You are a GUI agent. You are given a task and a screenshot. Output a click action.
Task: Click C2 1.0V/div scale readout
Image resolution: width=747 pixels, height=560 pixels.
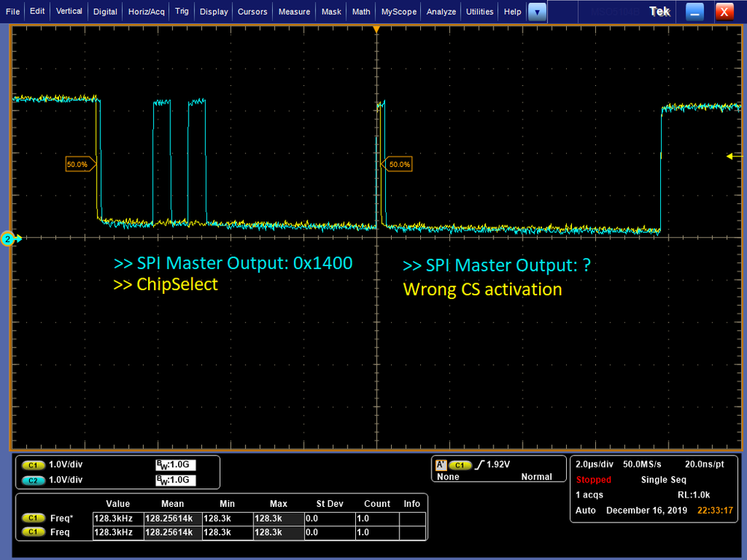coord(66,480)
